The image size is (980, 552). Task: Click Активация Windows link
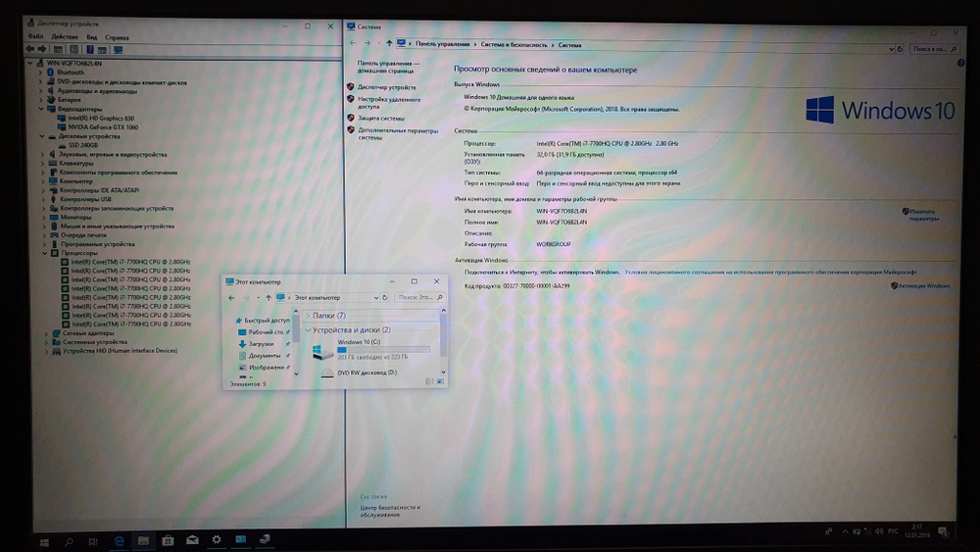[924, 285]
